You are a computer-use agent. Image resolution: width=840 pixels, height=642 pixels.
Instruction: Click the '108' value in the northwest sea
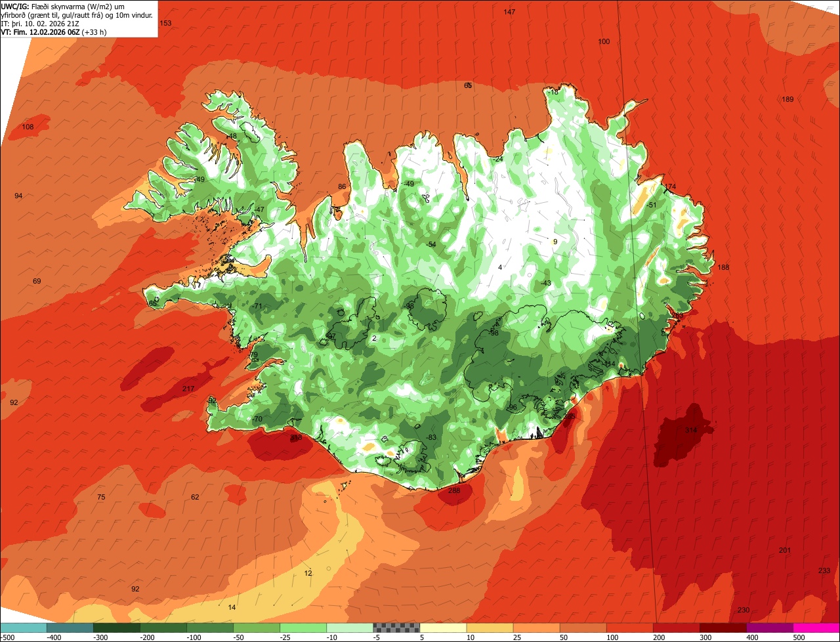[28, 127]
